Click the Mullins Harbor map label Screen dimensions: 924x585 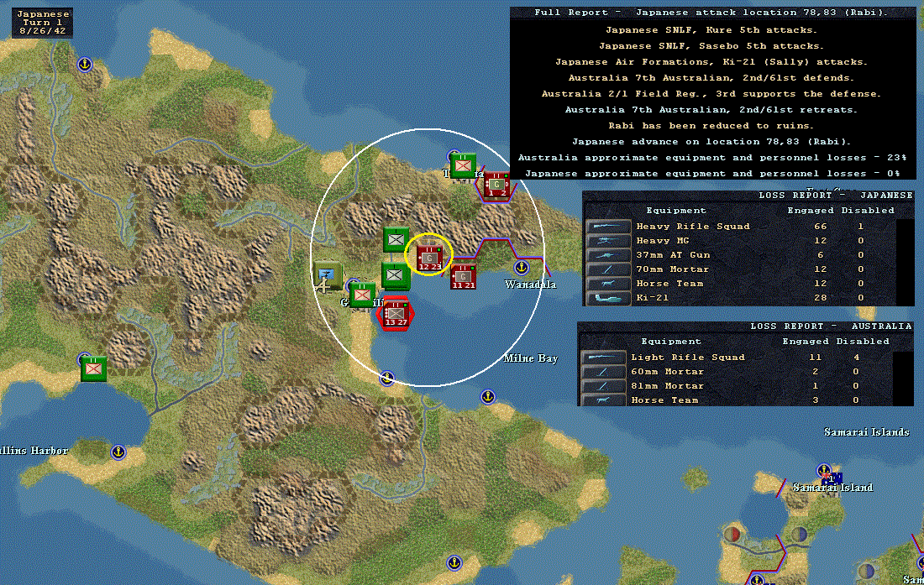click(x=34, y=451)
